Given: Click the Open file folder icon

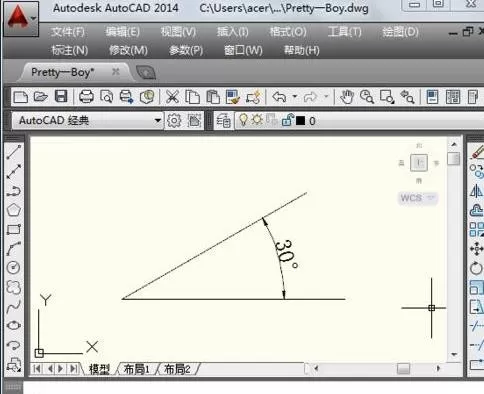Looking at the screenshot, I should tap(40, 97).
